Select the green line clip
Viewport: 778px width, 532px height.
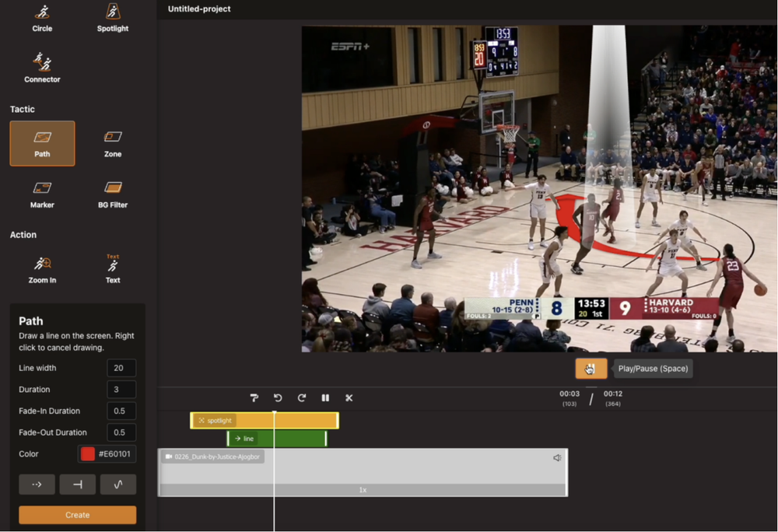click(x=277, y=439)
